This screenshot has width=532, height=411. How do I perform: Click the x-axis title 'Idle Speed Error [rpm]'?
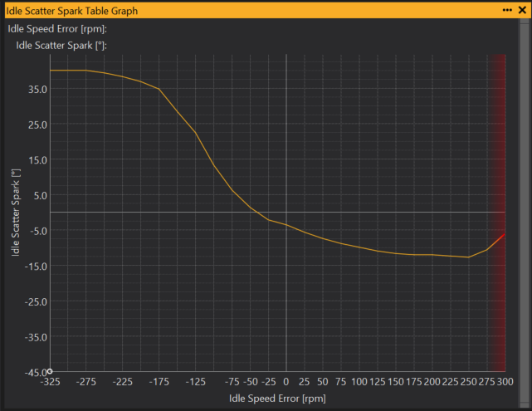[277, 399]
